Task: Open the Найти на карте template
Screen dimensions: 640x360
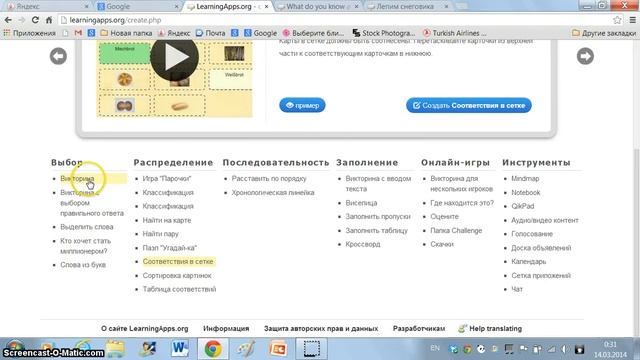Action: (167, 220)
